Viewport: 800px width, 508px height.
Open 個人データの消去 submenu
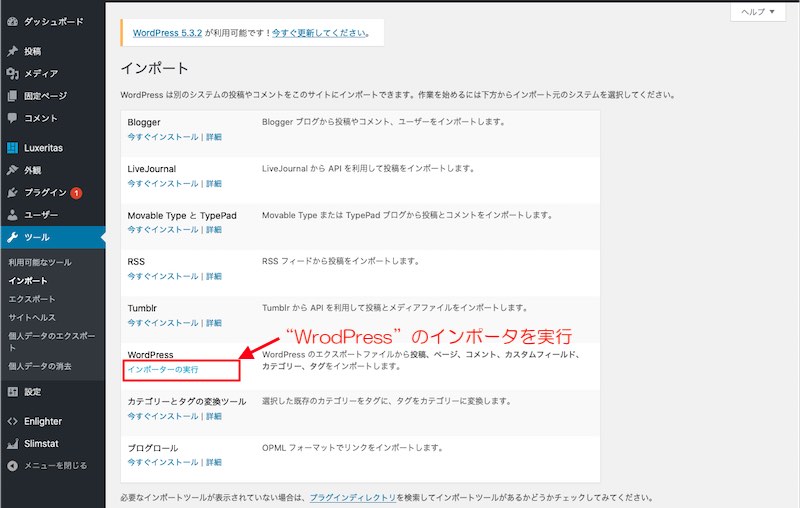point(40,366)
